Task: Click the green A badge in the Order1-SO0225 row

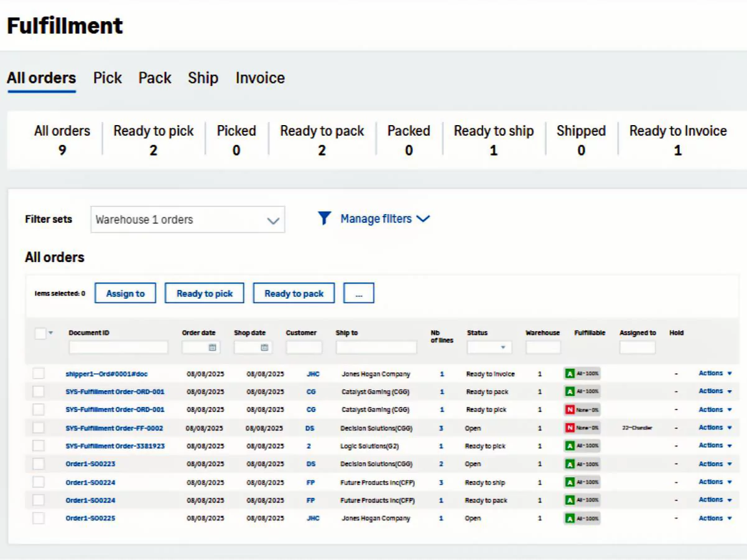Action: click(569, 518)
